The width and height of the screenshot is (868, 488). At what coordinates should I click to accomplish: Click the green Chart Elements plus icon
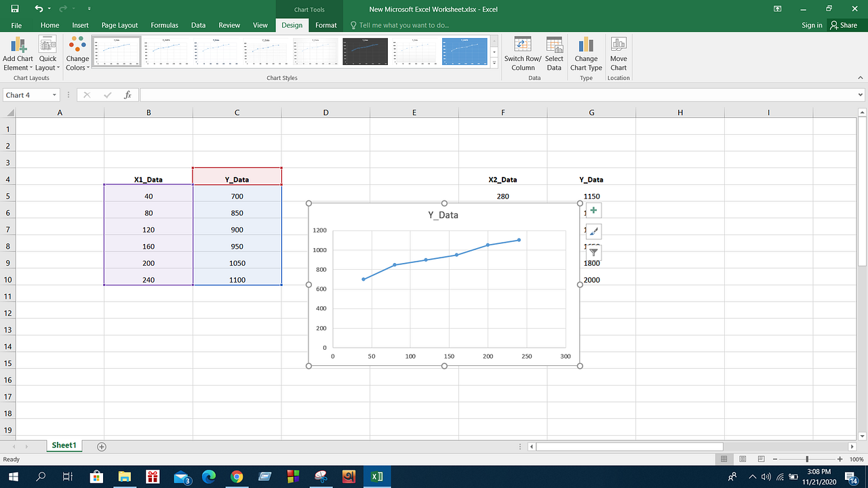point(593,210)
